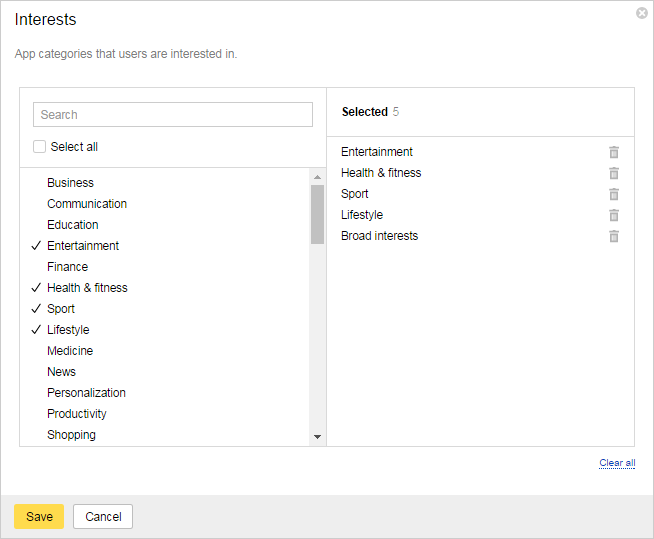Click the scrollbar up arrow
This screenshot has height=539, width=654.
pos(317,177)
